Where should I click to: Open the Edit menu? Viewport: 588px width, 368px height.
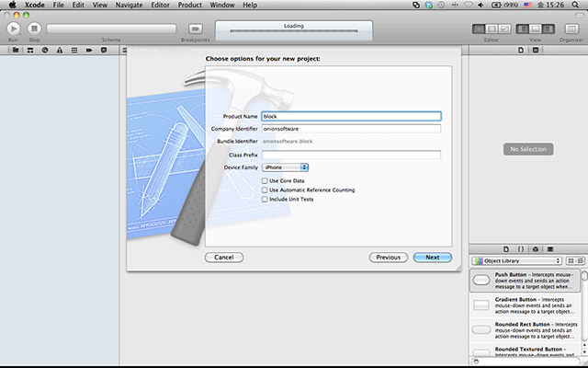[78, 5]
